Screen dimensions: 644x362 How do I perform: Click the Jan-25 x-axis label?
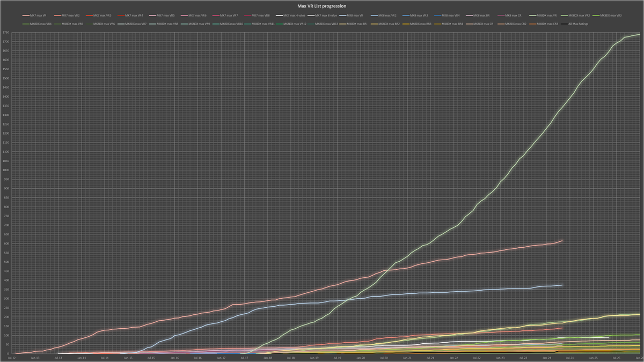point(594,357)
